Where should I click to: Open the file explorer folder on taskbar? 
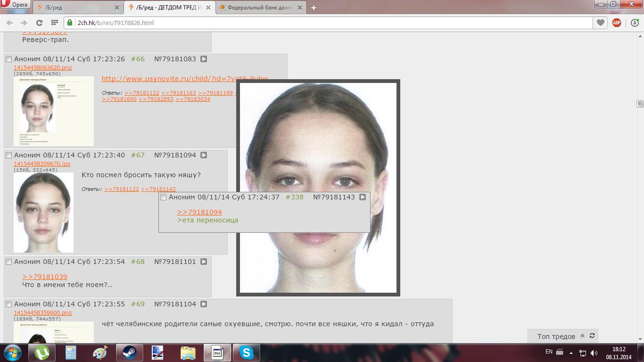click(188, 353)
